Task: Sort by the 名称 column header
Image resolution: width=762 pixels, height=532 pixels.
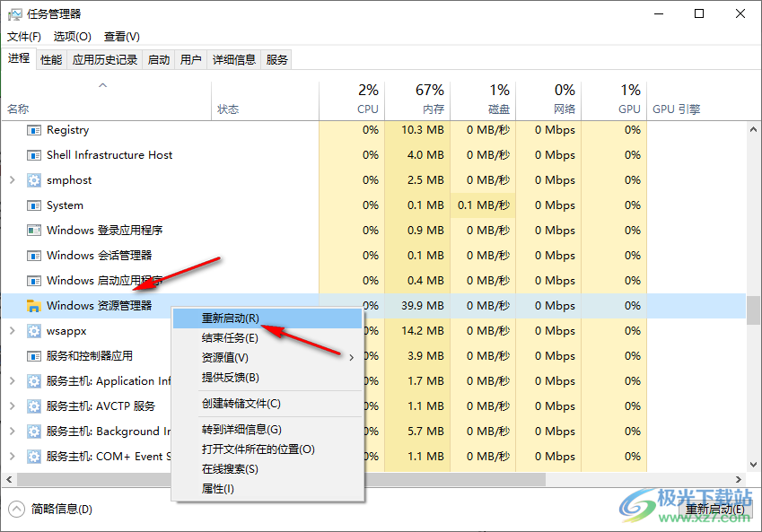Action: pyautogui.click(x=106, y=101)
